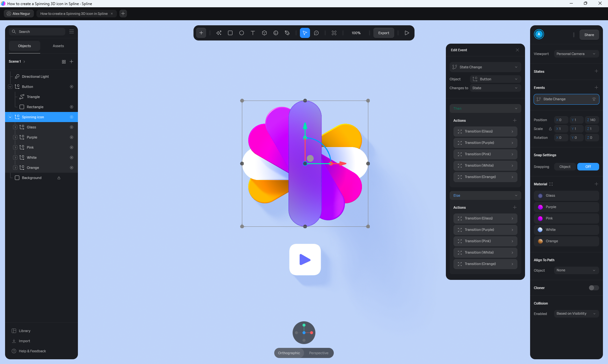Toggle the Cloner switch
This screenshot has height=364, width=608.
coord(594,288)
